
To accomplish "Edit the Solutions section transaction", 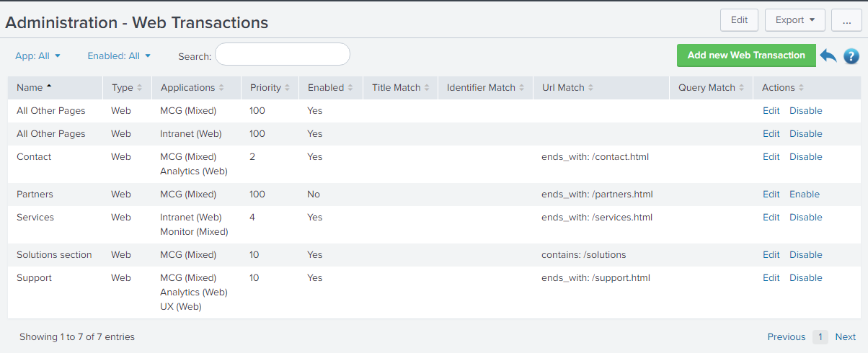I will coord(771,254).
